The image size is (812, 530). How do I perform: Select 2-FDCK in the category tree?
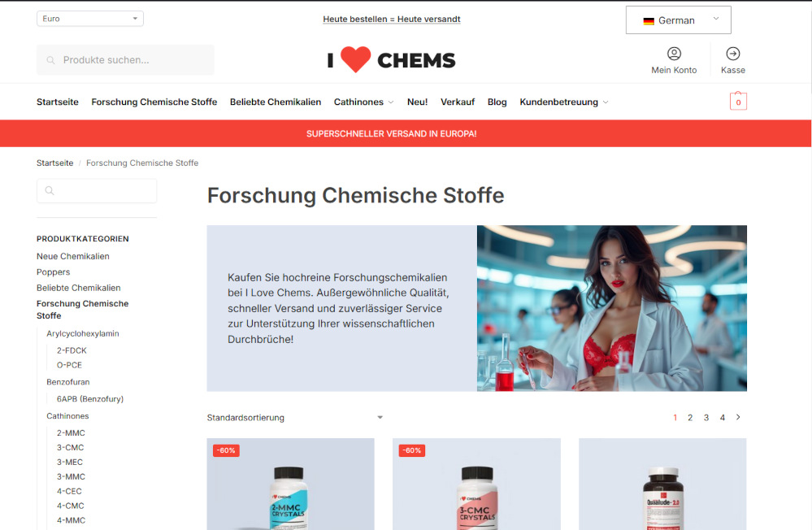click(72, 350)
